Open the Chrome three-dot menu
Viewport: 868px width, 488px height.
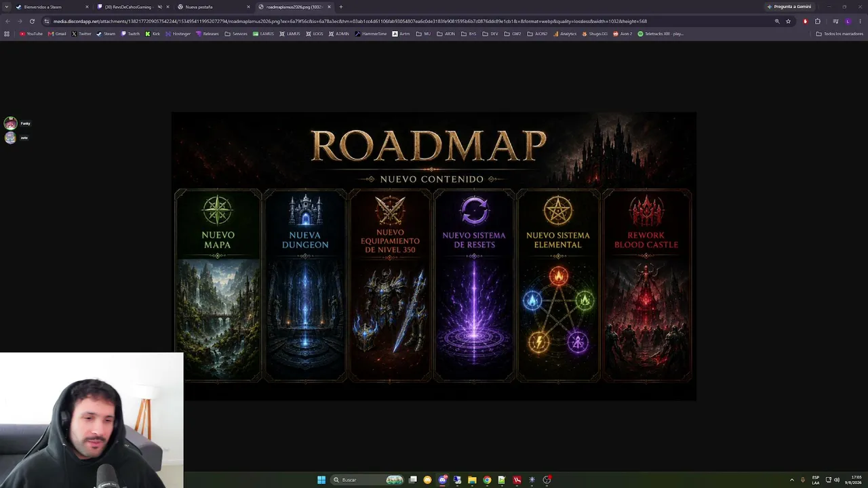click(860, 21)
